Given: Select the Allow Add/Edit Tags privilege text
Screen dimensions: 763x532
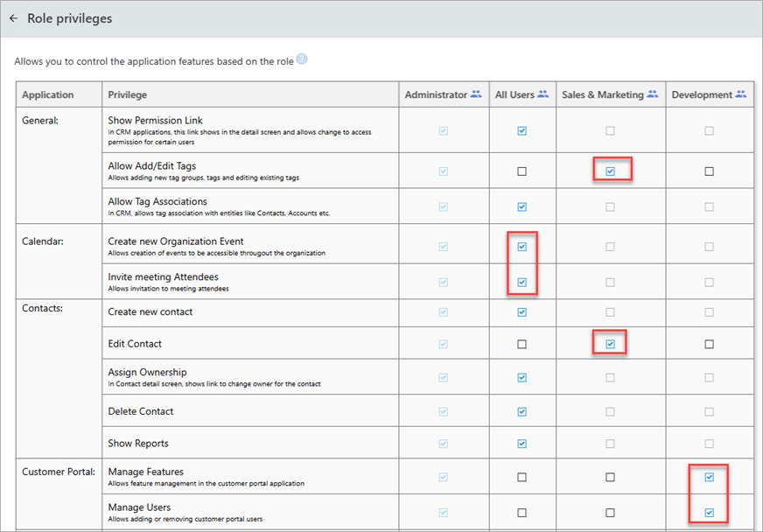Looking at the screenshot, I should pyautogui.click(x=152, y=166).
